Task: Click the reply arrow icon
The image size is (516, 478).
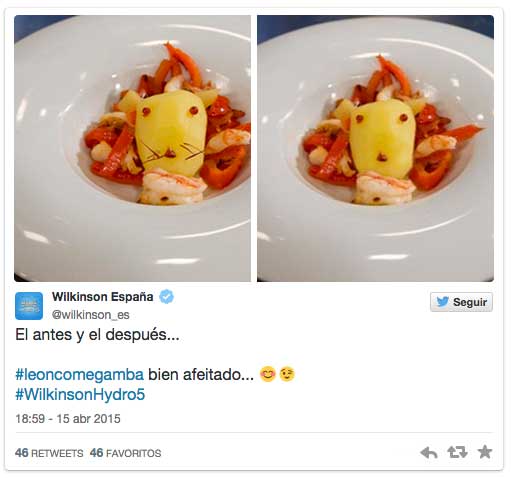Action: point(429,453)
